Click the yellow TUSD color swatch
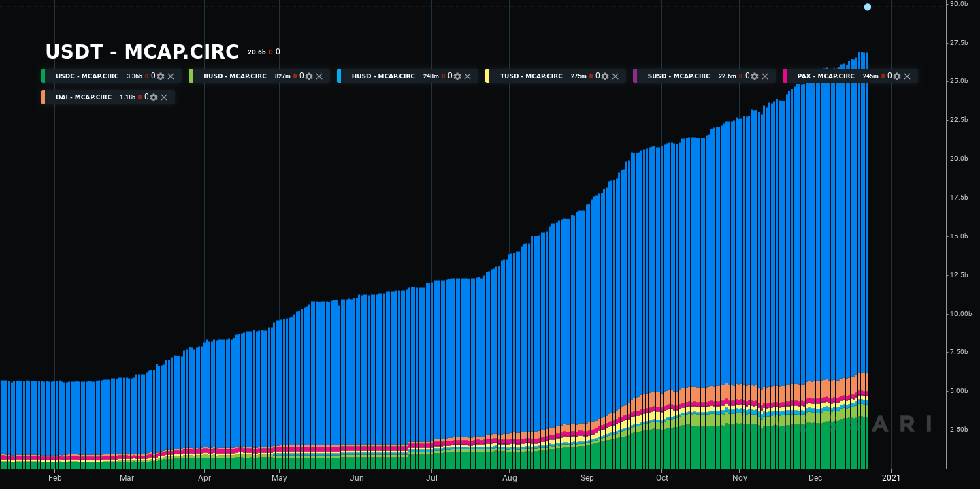The image size is (980, 489). [487, 76]
